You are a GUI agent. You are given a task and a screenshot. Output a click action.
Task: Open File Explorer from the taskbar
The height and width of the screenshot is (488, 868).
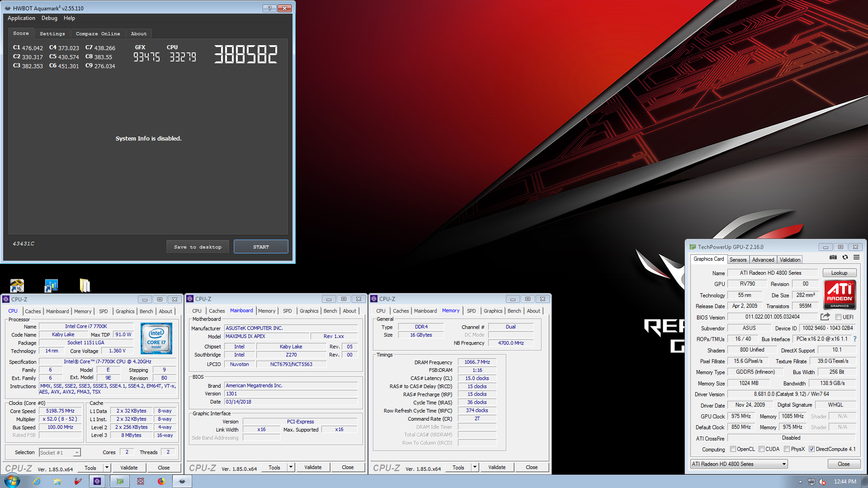[57, 481]
